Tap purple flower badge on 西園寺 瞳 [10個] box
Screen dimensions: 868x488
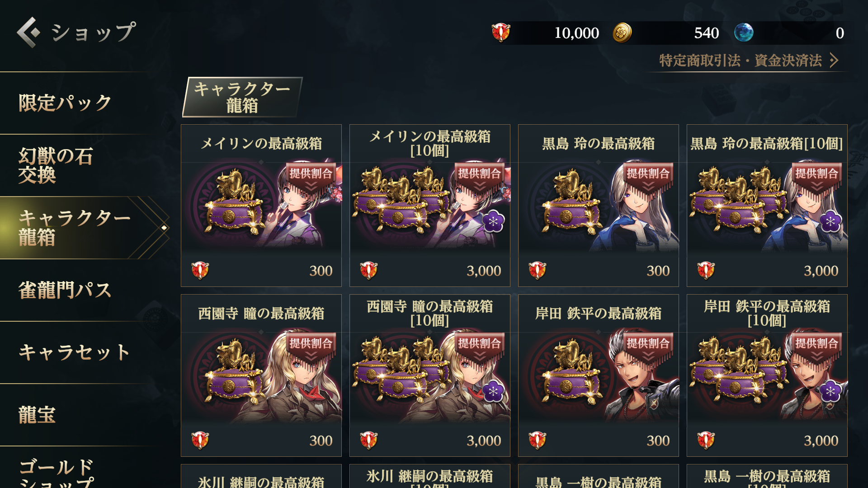[493, 391]
